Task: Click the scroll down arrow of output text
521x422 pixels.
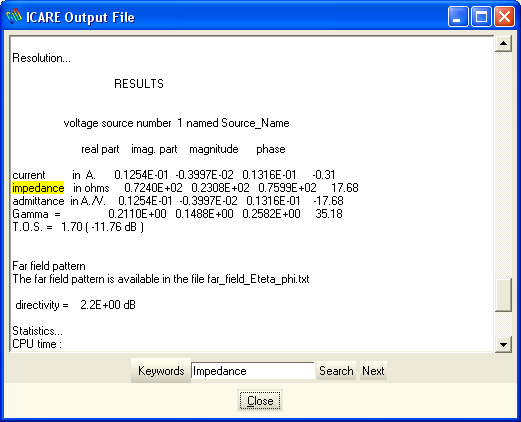Action: point(503,344)
